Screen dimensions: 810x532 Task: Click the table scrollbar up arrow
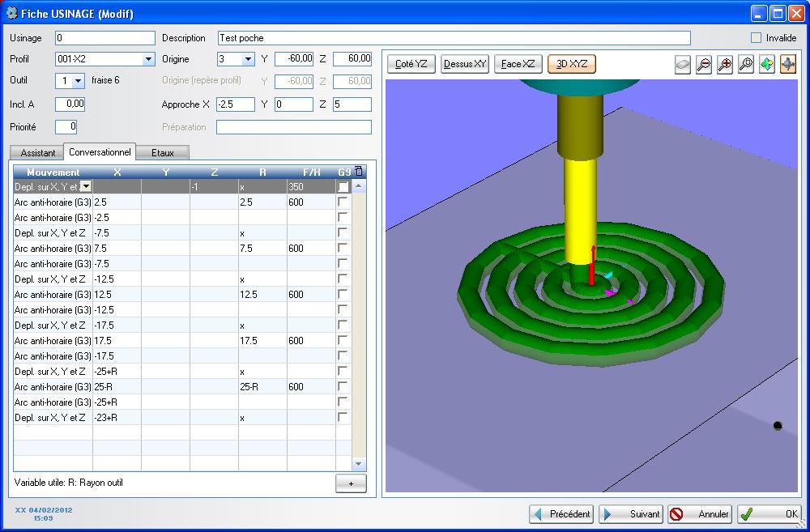[359, 185]
